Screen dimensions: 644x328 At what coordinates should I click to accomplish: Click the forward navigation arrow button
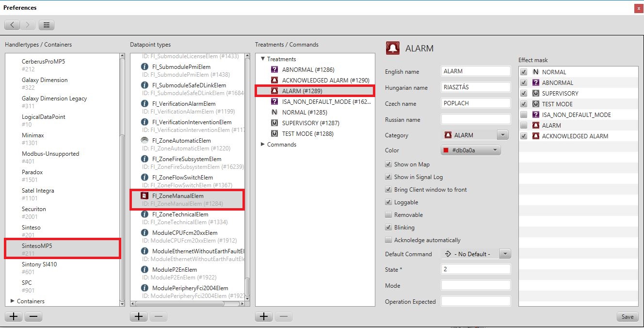(28, 25)
